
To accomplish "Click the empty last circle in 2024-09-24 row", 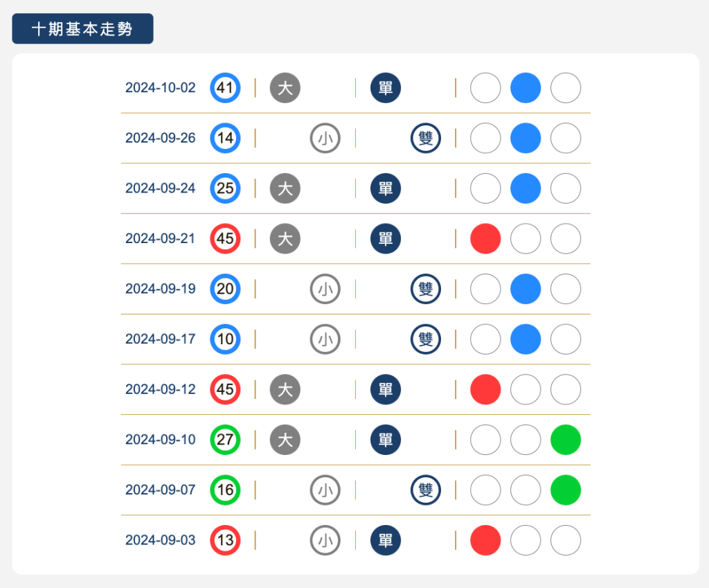I will coord(566,188).
